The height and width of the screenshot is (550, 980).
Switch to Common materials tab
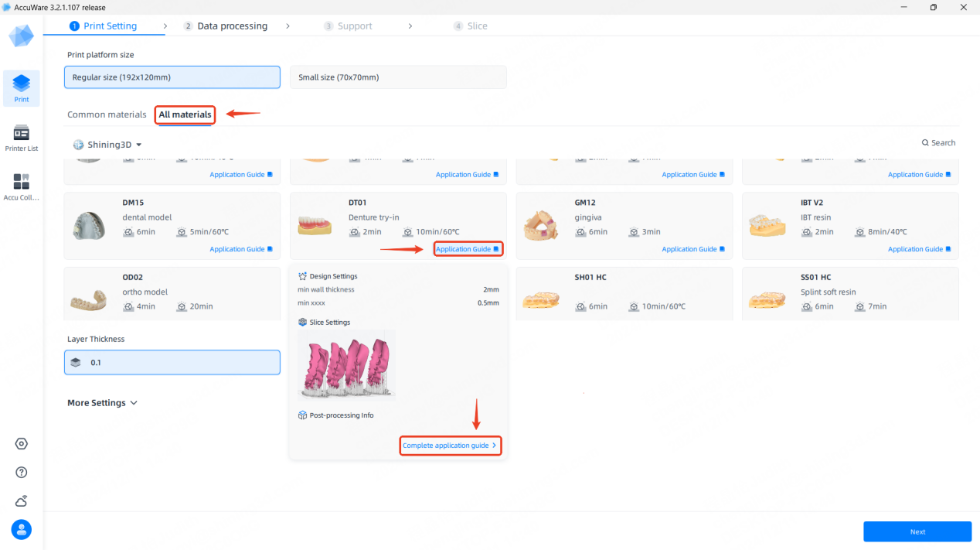(107, 114)
